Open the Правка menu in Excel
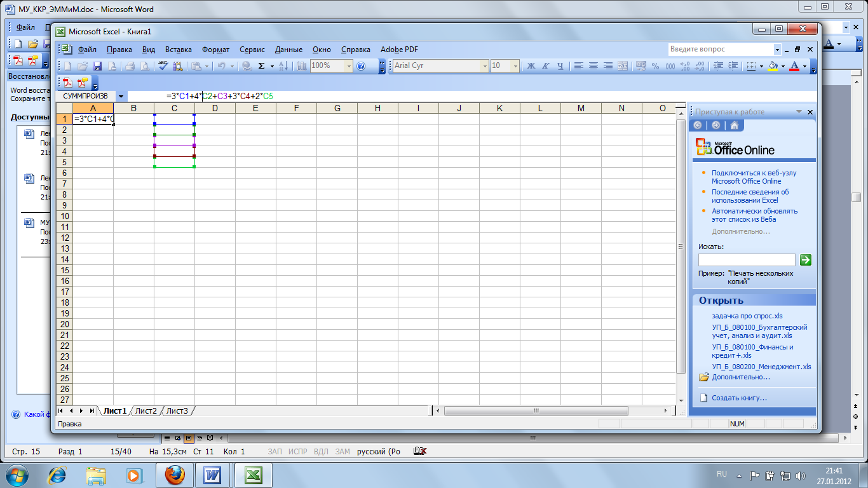Screen dimensions: 868x488 pyautogui.click(x=119, y=49)
